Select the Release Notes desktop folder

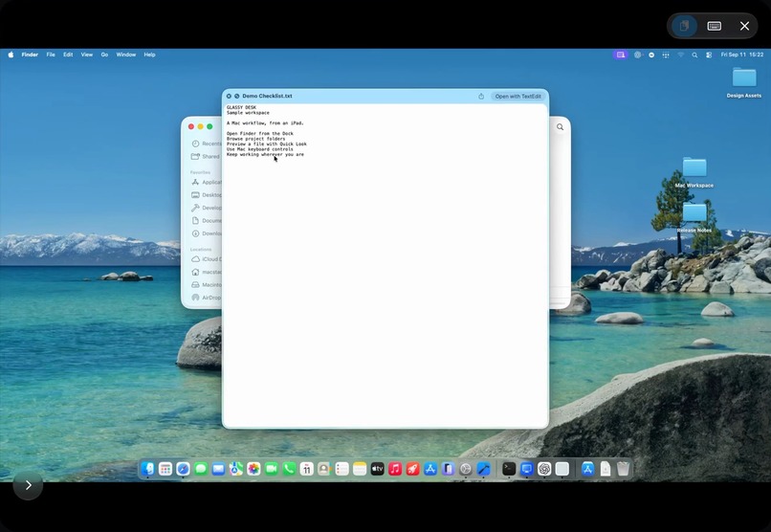(694, 217)
